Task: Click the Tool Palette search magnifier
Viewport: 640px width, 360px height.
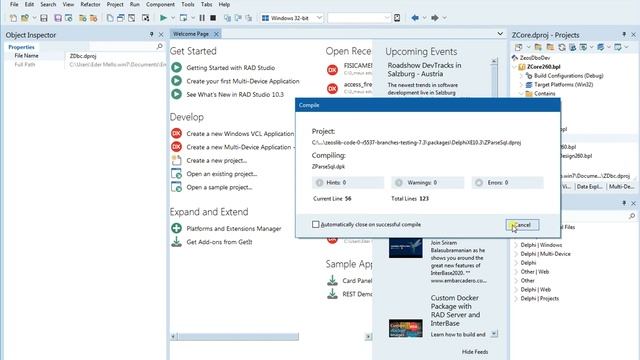Action: (x=632, y=216)
